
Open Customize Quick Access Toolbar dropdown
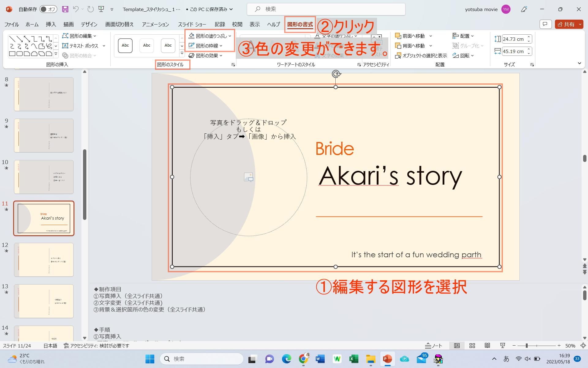click(x=112, y=10)
